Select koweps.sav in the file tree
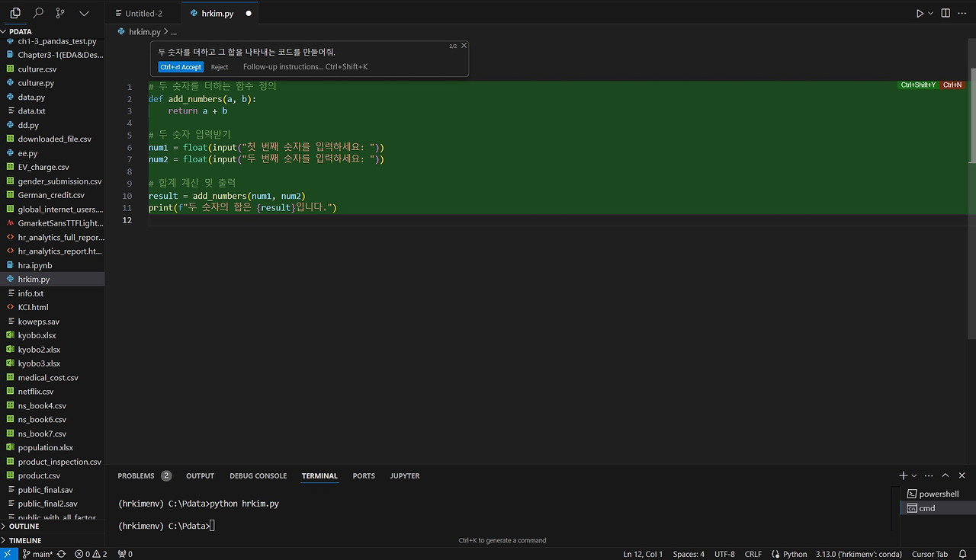Viewport: 976px width, 560px height. pyautogui.click(x=53, y=322)
